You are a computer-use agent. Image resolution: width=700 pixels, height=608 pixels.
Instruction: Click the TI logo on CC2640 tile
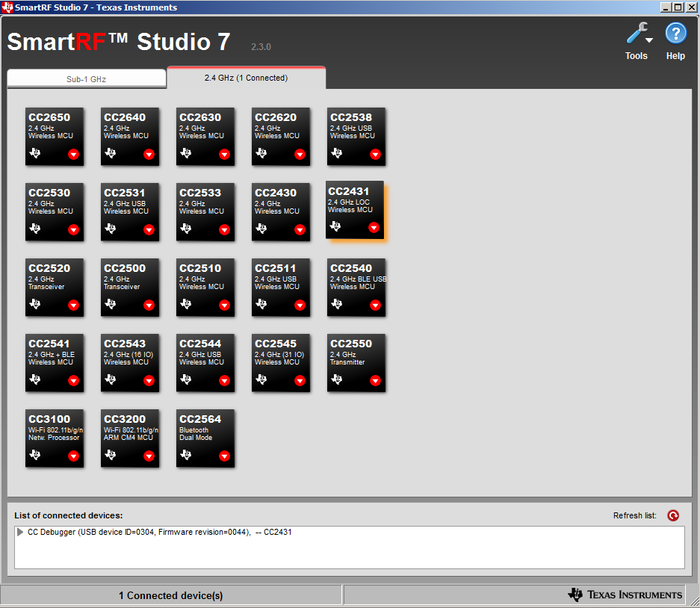(111, 153)
